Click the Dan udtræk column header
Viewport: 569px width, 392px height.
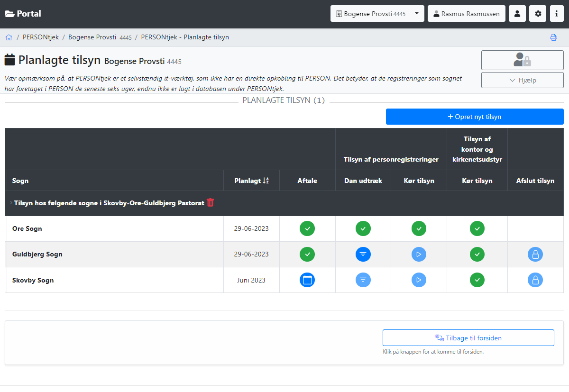click(363, 181)
